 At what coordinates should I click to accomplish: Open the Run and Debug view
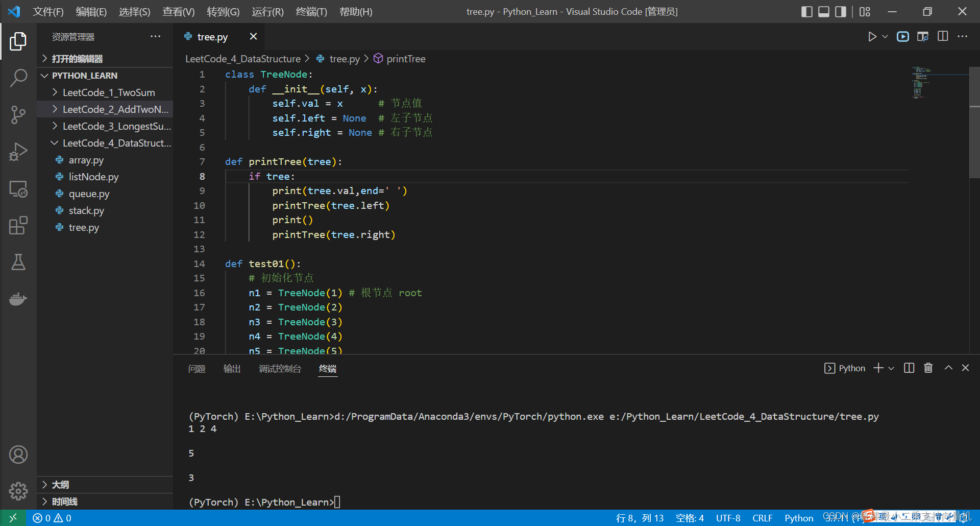(18, 152)
